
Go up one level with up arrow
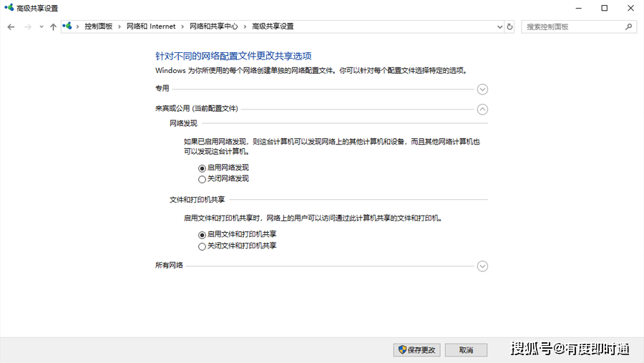point(53,26)
